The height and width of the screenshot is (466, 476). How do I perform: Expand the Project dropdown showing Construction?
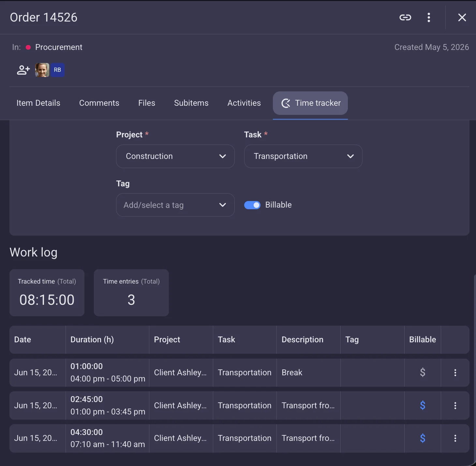tap(175, 156)
